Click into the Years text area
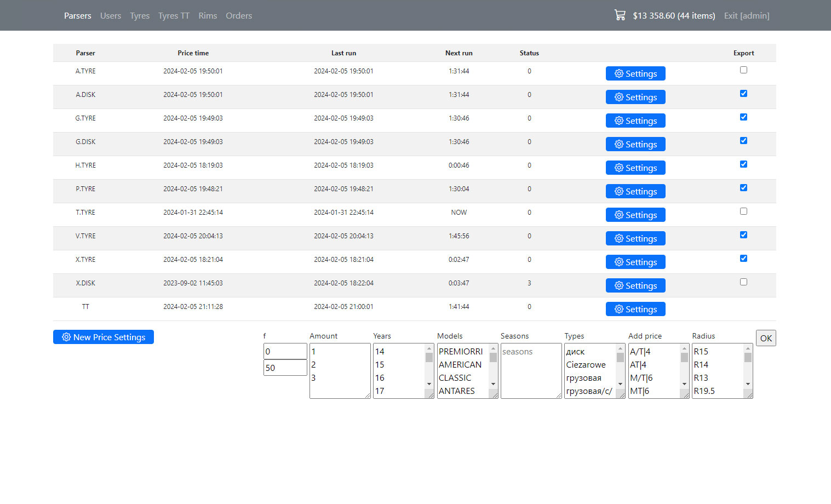 404,371
